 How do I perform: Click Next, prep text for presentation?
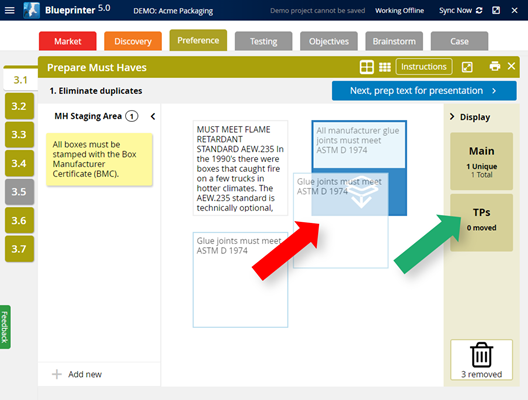coord(424,91)
